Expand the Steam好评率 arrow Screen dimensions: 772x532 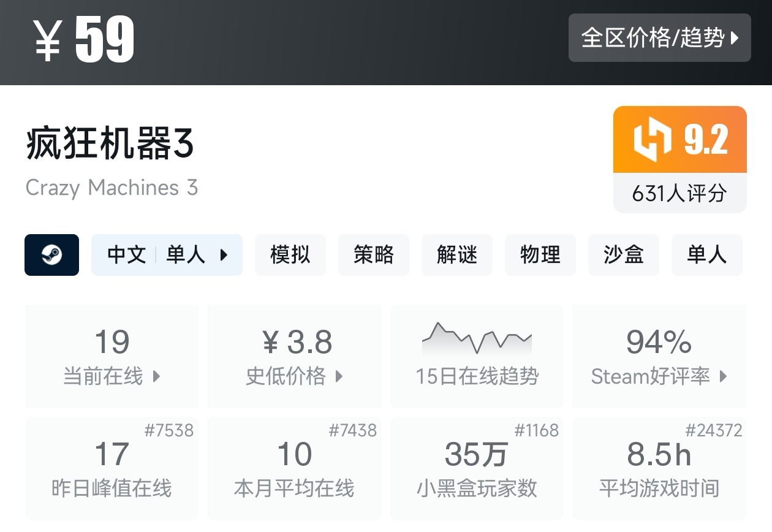pos(723,376)
